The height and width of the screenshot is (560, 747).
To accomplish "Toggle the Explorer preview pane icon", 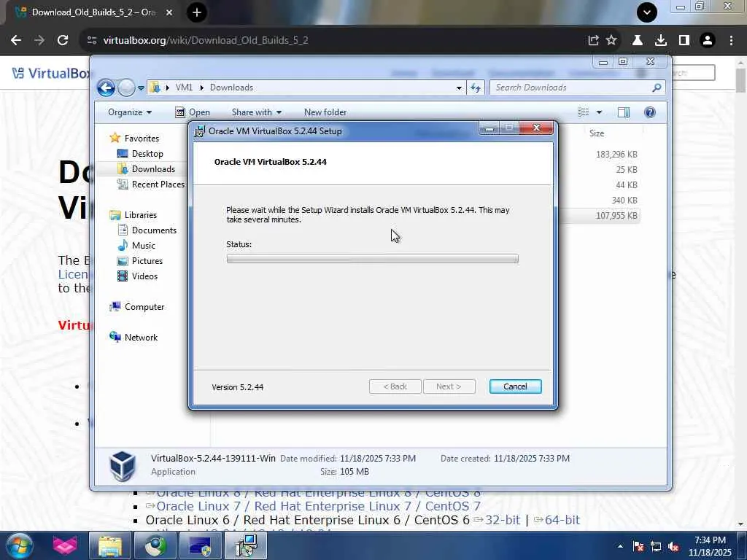I will [x=624, y=112].
